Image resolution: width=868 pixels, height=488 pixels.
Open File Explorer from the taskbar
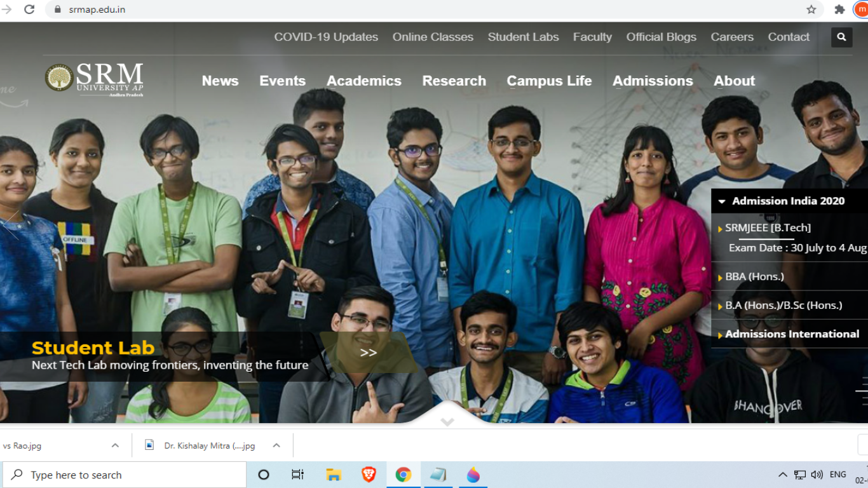click(x=333, y=474)
